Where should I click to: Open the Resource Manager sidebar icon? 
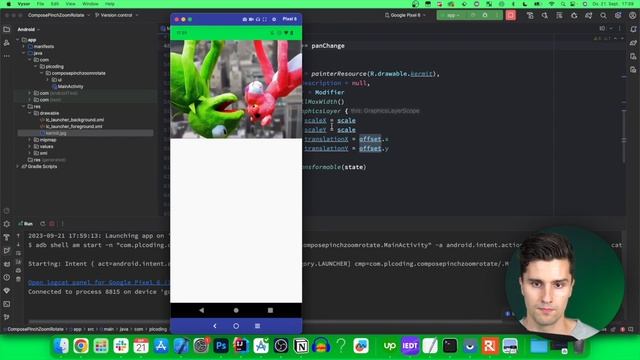coord(7,42)
